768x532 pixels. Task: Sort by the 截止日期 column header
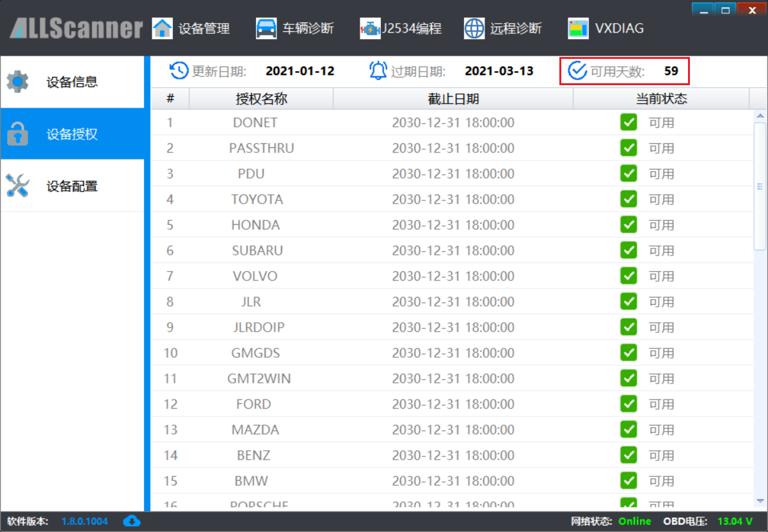pyautogui.click(x=453, y=99)
